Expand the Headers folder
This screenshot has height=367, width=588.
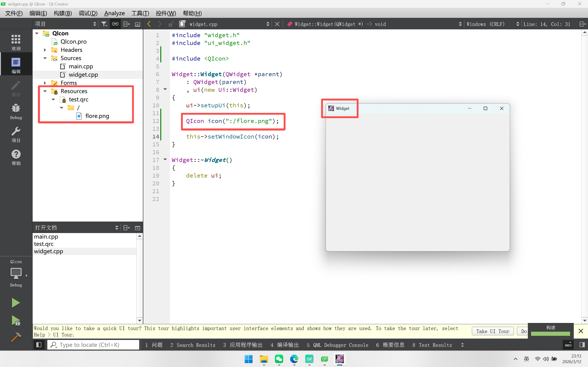(x=45, y=50)
